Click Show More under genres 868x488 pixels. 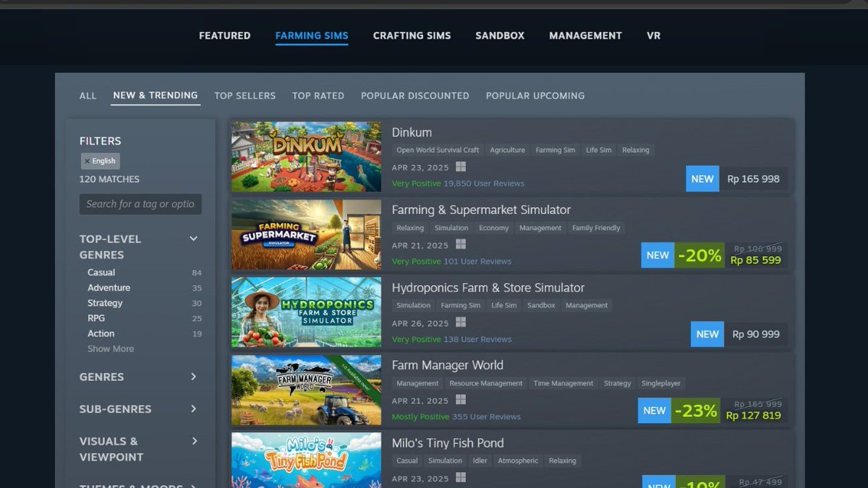click(x=111, y=348)
